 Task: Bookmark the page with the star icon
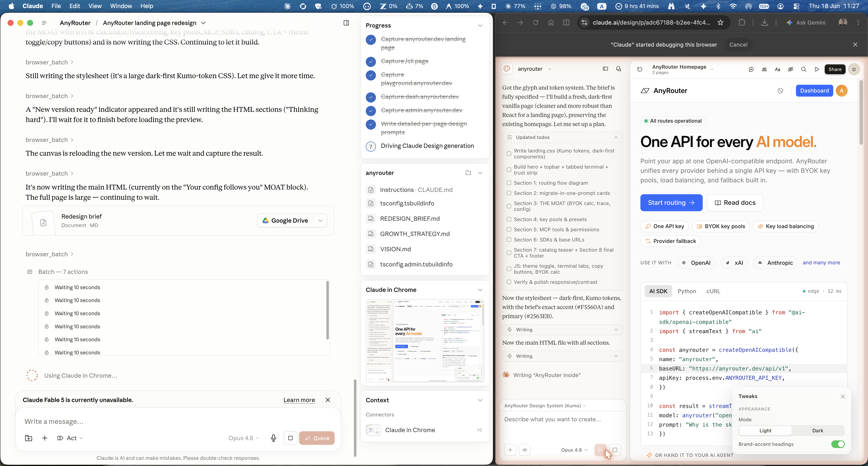[x=721, y=23]
